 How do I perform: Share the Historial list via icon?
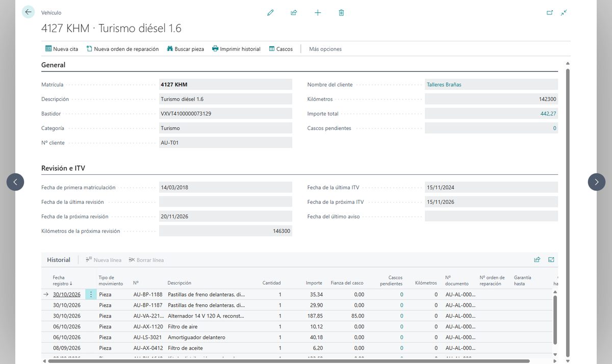tap(537, 259)
